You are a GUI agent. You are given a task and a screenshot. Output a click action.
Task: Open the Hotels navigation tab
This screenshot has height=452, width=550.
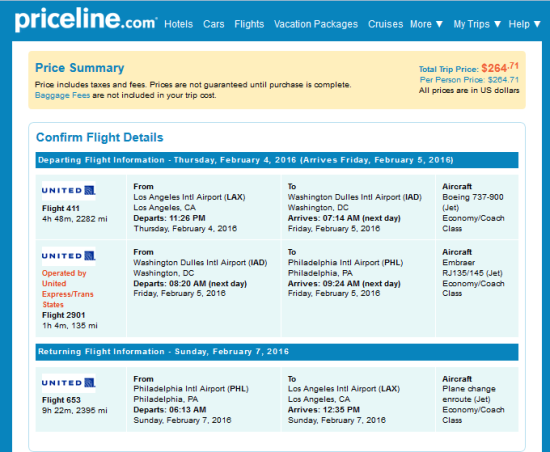point(179,24)
